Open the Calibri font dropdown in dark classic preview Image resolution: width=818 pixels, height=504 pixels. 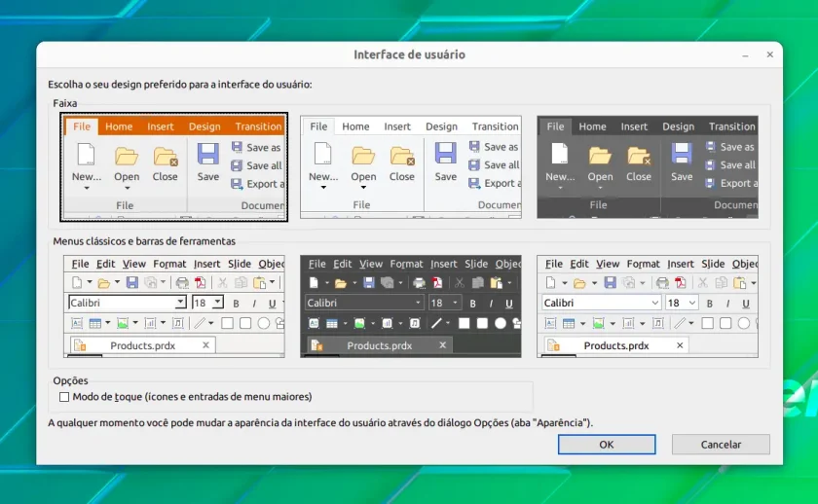pos(418,303)
